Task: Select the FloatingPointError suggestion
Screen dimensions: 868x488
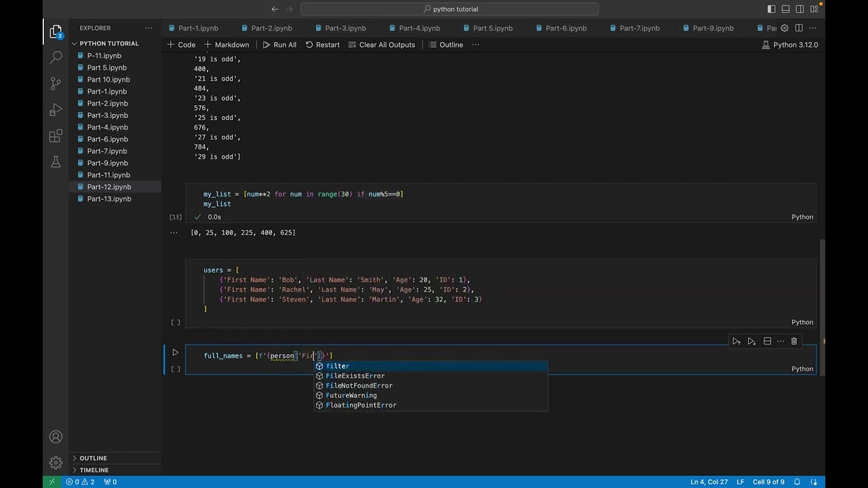Action: (431, 405)
